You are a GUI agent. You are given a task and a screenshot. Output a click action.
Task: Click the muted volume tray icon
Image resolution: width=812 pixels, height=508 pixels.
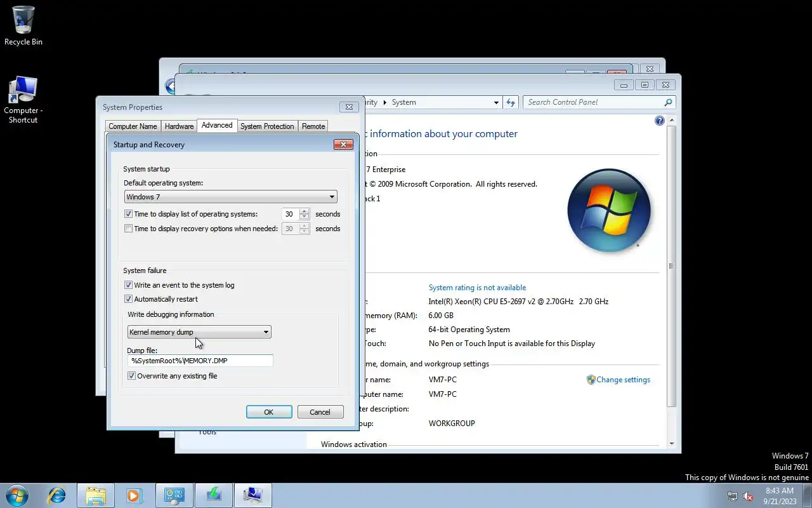pyautogui.click(x=749, y=496)
